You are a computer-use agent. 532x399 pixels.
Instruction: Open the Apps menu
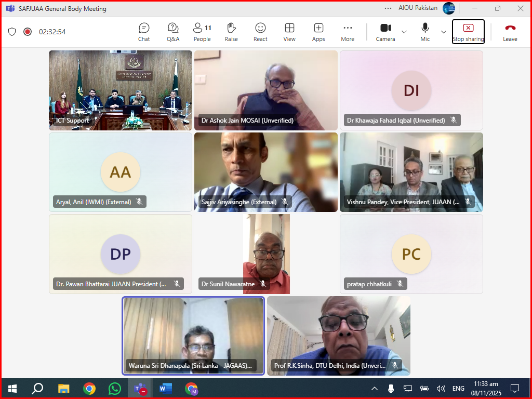point(318,32)
